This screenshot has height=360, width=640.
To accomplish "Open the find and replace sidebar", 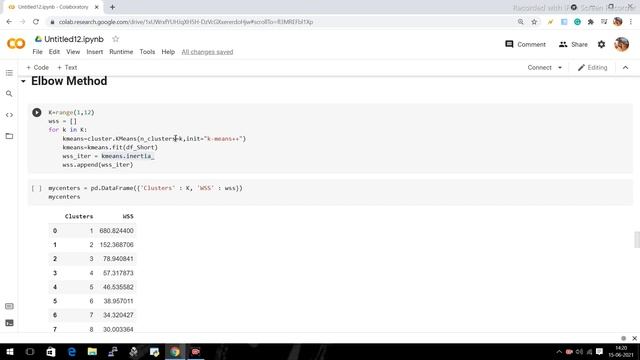I will coord(9,94).
